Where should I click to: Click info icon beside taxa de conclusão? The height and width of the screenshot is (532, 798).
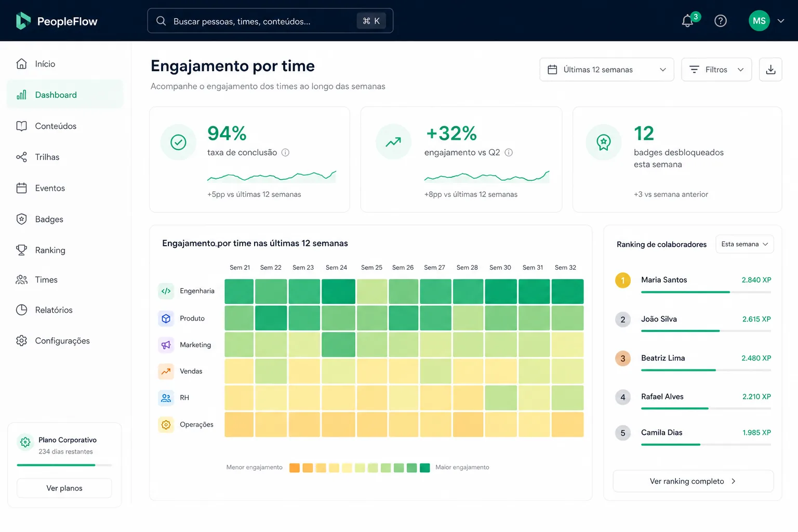click(285, 152)
